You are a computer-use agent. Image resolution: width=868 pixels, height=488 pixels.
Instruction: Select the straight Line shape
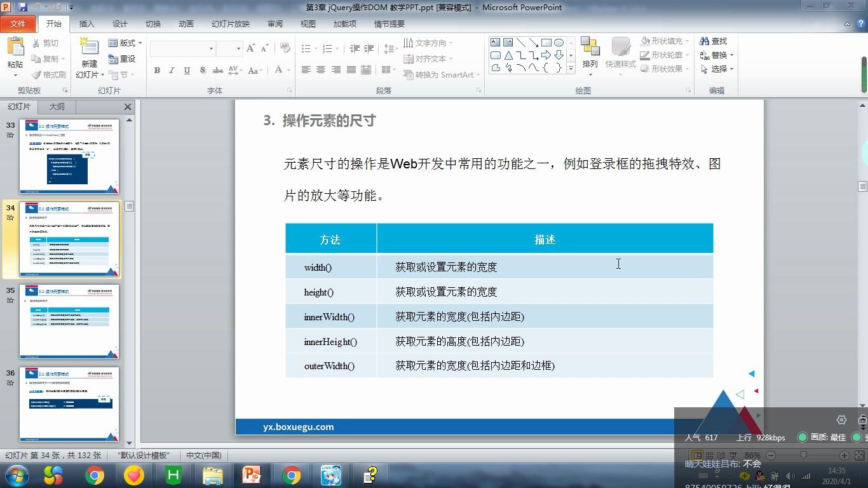(x=520, y=43)
